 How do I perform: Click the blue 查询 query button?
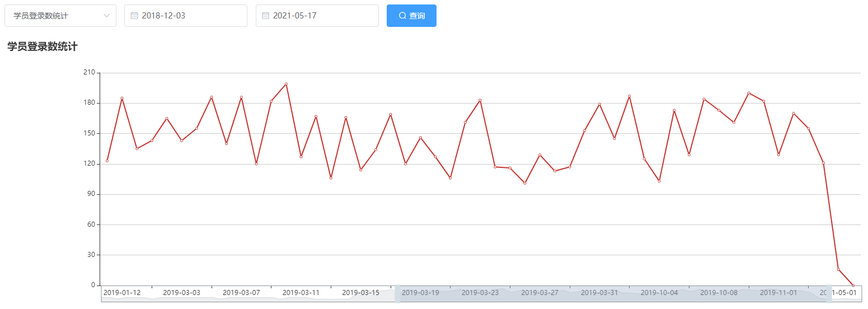[411, 16]
